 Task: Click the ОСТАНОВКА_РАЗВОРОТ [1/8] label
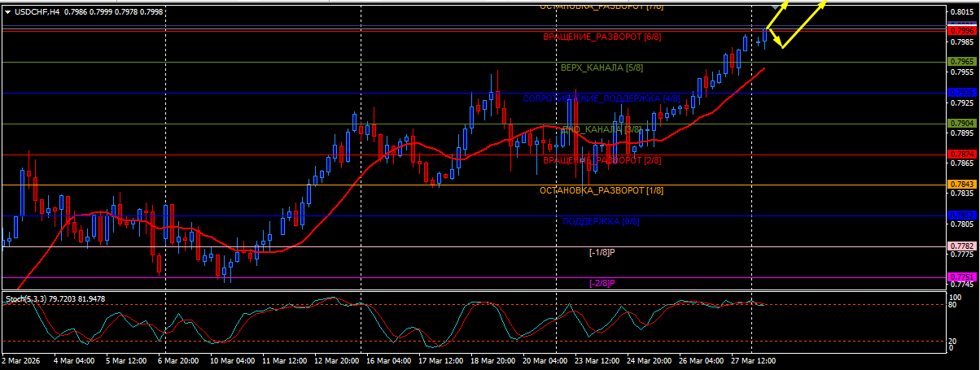(603, 190)
